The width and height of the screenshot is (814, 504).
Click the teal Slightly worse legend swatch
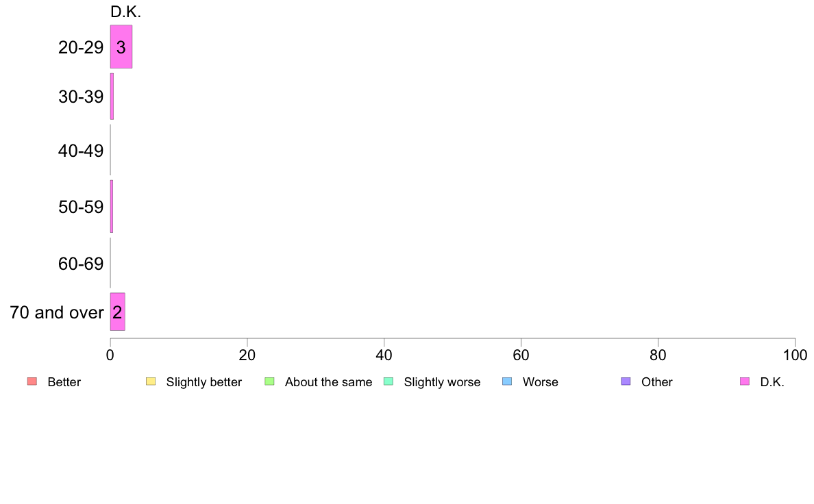click(388, 381)
